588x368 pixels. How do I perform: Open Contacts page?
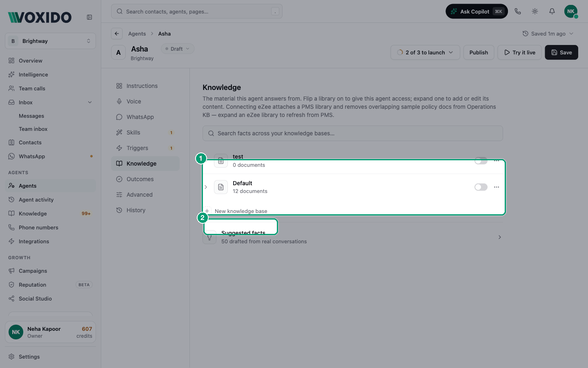(x=50, y=142)
